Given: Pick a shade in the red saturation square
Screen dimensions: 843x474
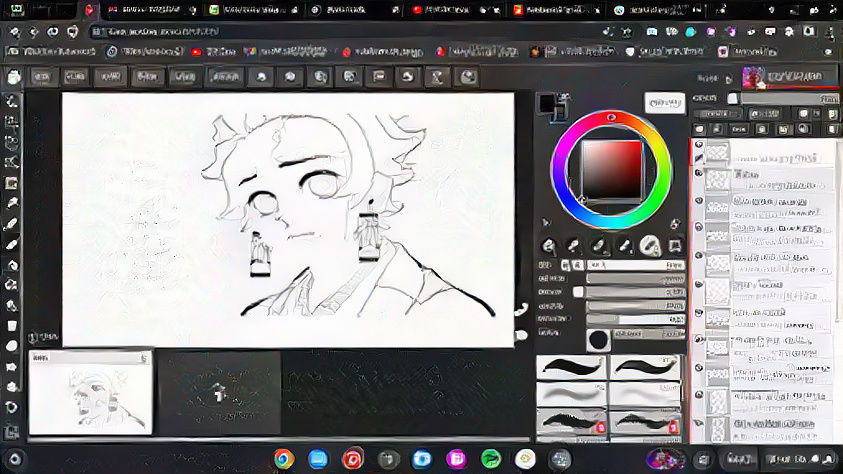Looking at the screenshot, I should pos(612,170).
